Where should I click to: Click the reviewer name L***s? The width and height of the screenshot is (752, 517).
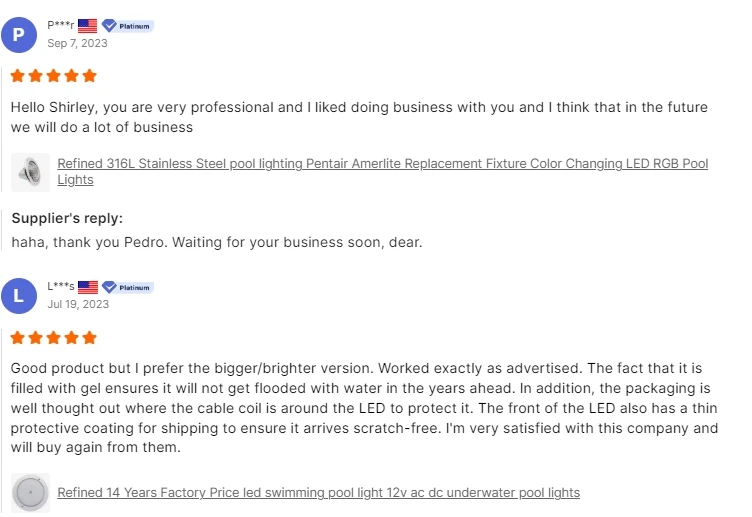coord(61,287)
